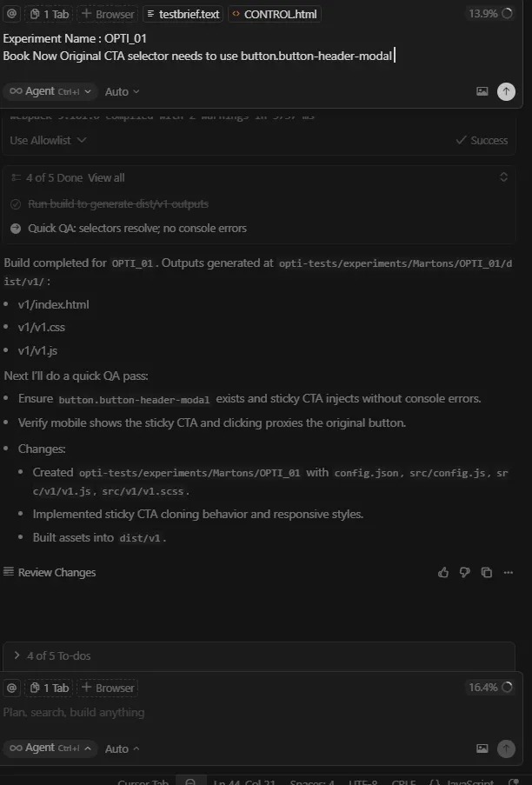Select the testbrief.text file tab chip

pos(182,14)
